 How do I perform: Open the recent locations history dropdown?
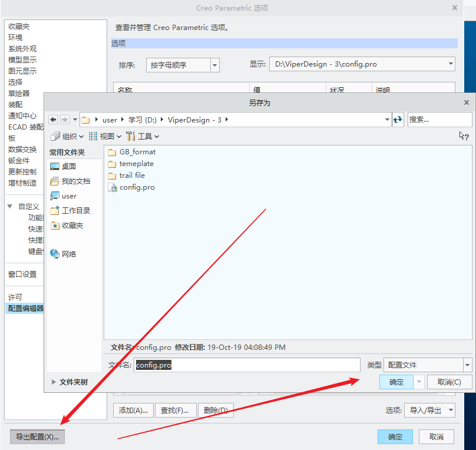[x=75, y=120]
